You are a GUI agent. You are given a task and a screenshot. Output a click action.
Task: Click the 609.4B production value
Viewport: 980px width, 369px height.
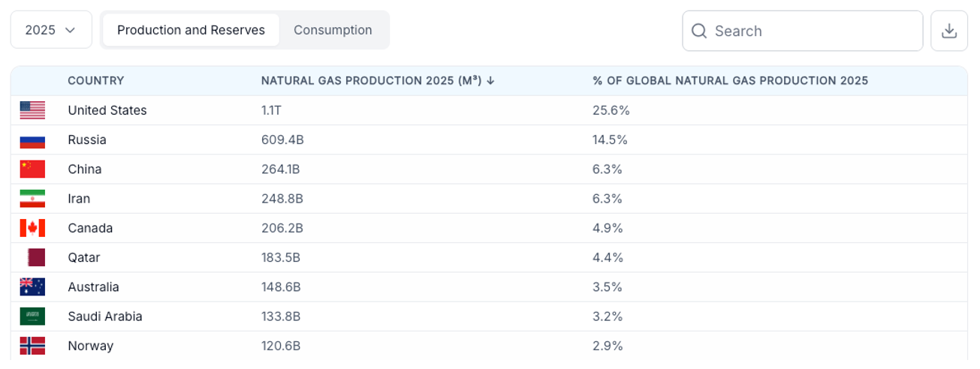pyautogui.click(x=281, y=139)
